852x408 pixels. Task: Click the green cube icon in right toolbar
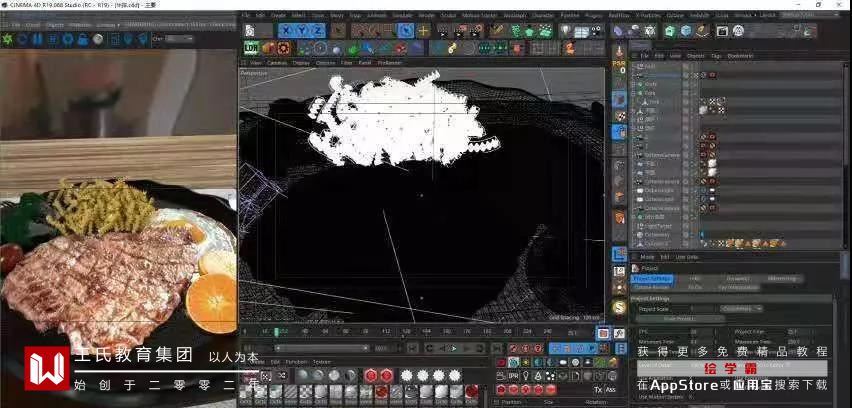(670, 31)
